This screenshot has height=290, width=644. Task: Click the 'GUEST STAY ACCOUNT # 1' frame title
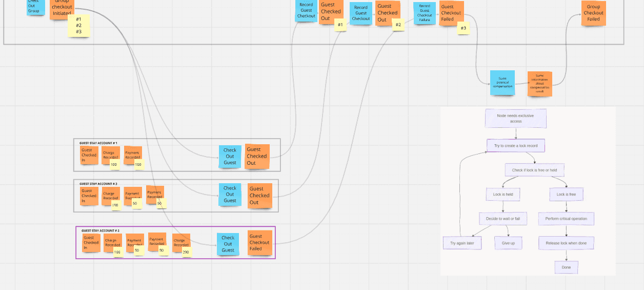(98, 143)
